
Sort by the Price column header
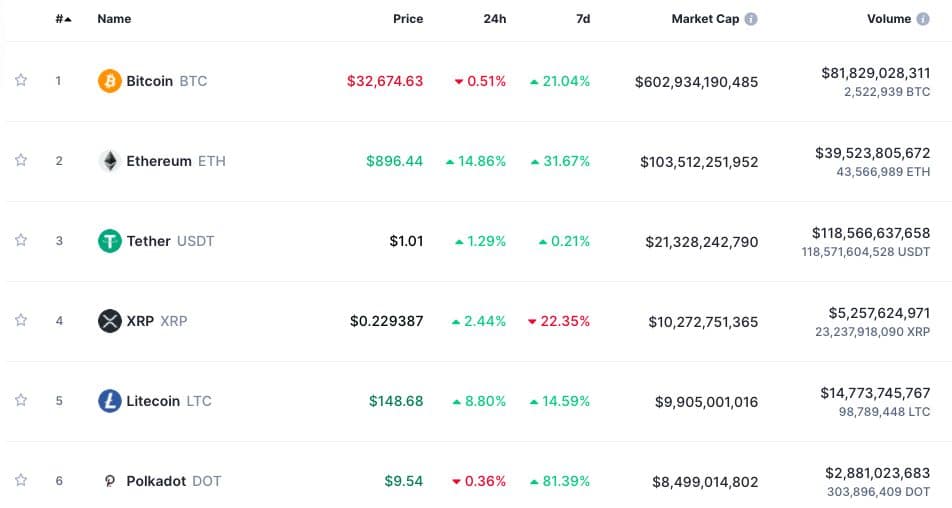pyautogui.click(x=408, y=19)
